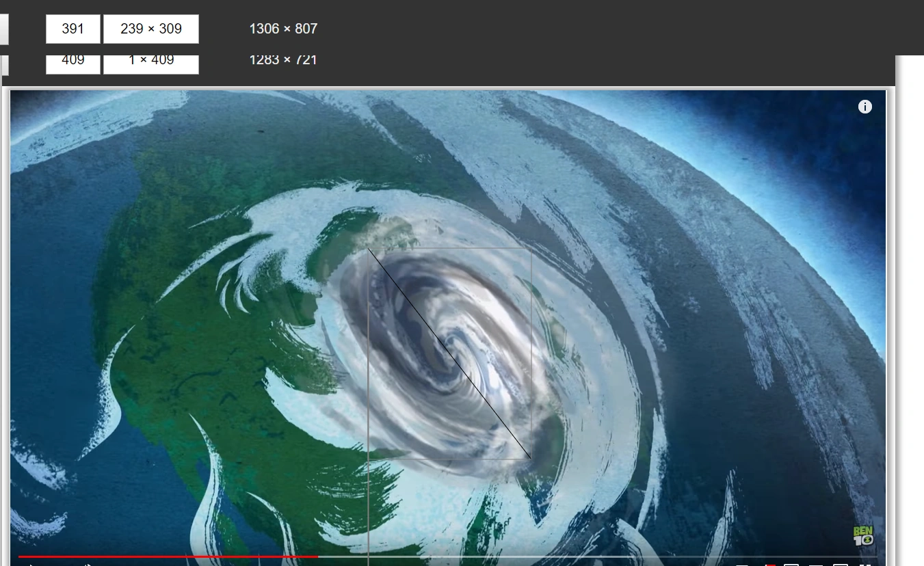Screen dimensions: 924x566
Task: Click the bottom-right endpoint of the diagonal line
Action: (x=531, y=458)
